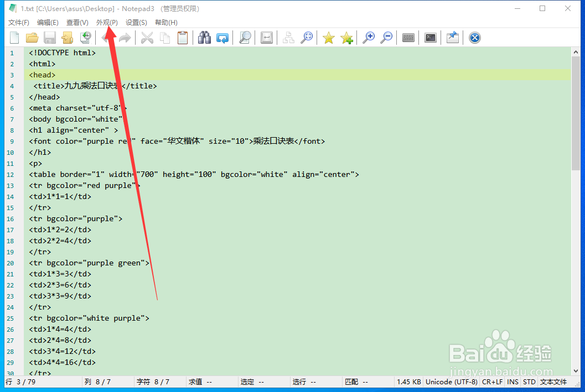Click the 字符 8 / 7 status field
Image resolution: width=585 pixels, height=392 pixels.
pos(160,381)
